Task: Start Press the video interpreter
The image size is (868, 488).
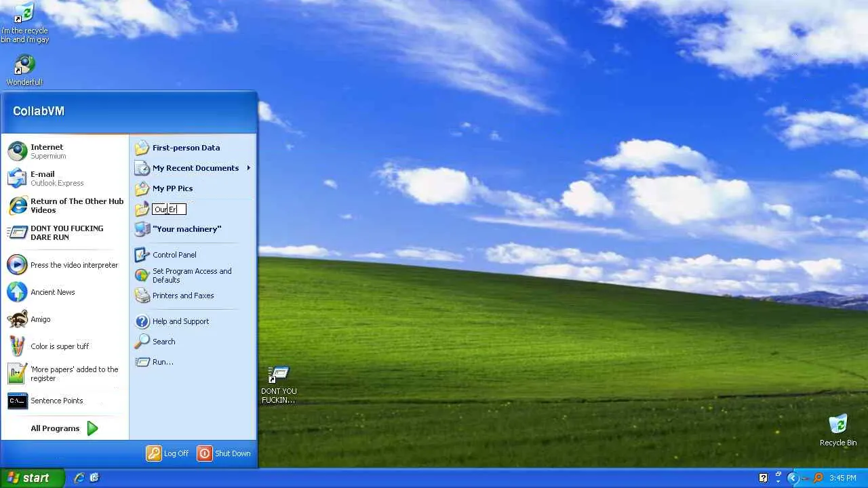Action: point(65,265)
